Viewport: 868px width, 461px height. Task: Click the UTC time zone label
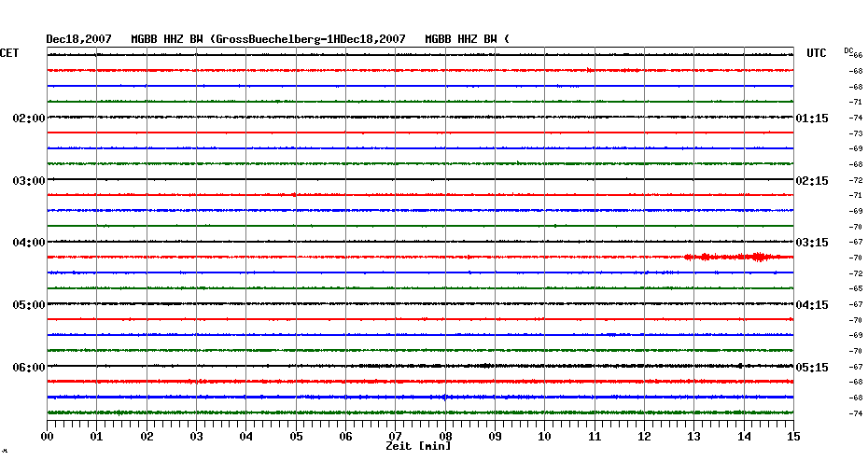tap(817, 53)
